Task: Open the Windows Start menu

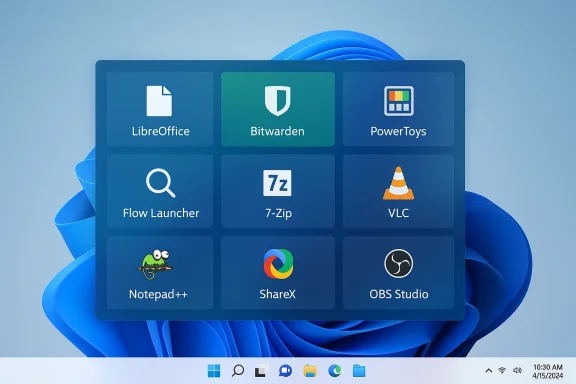Action: pos(214,371)
